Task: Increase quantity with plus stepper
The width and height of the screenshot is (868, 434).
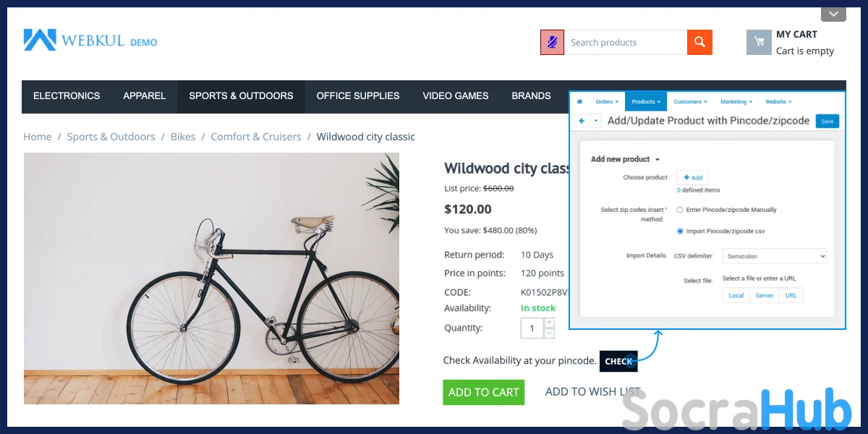Action: point(549,323)
